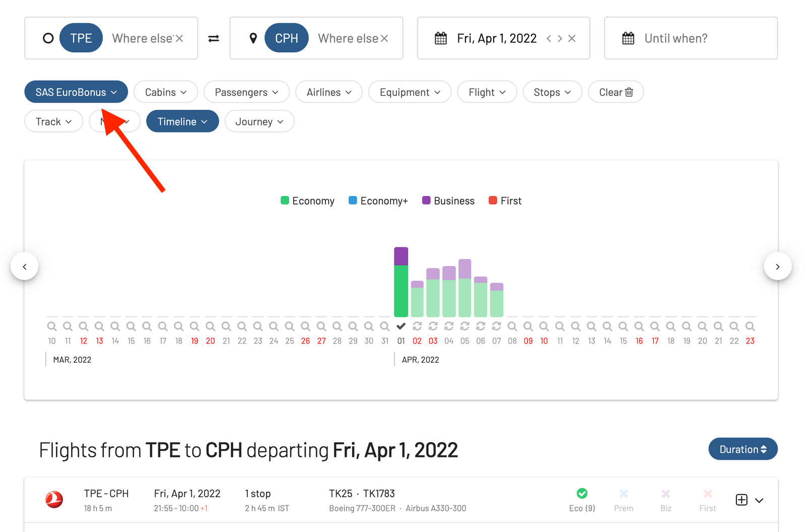Search availability for March 26 magnifier
Screen dimensions: 806x532
tap(306, 326)
